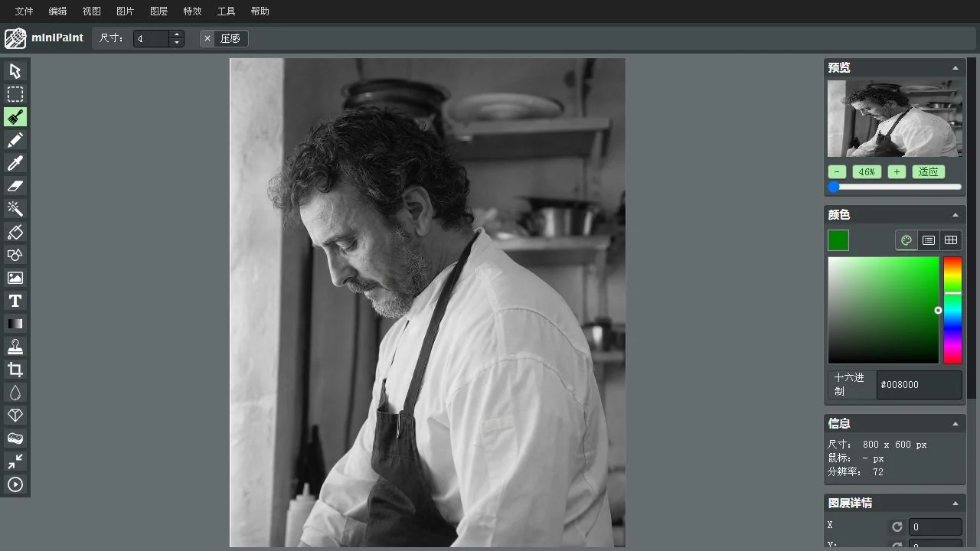Switch to color picker wheel view
Image resolution: width=980 pixels, height=551 pixels.
tap(906, 240)
